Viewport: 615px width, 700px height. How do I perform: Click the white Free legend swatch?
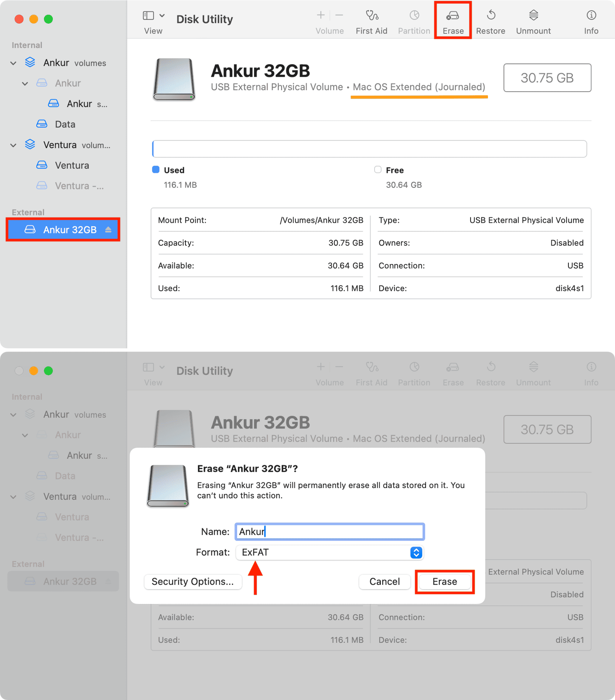pos(377,170)
